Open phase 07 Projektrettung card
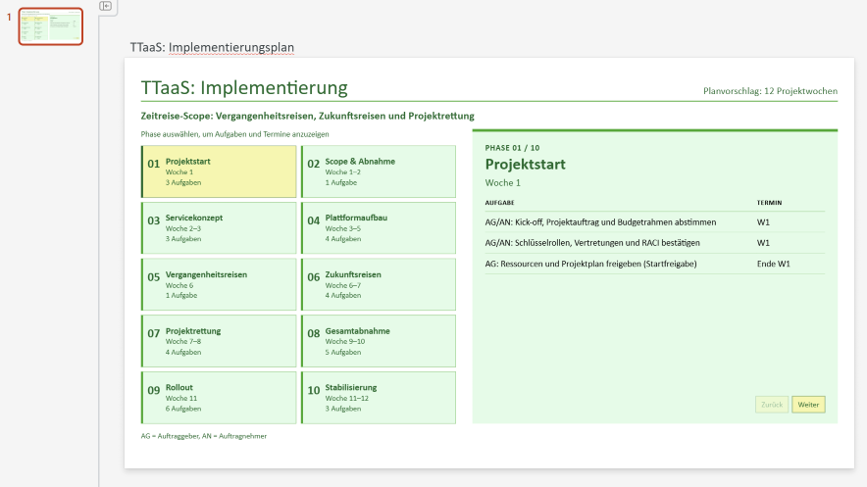 pos(219,341)
